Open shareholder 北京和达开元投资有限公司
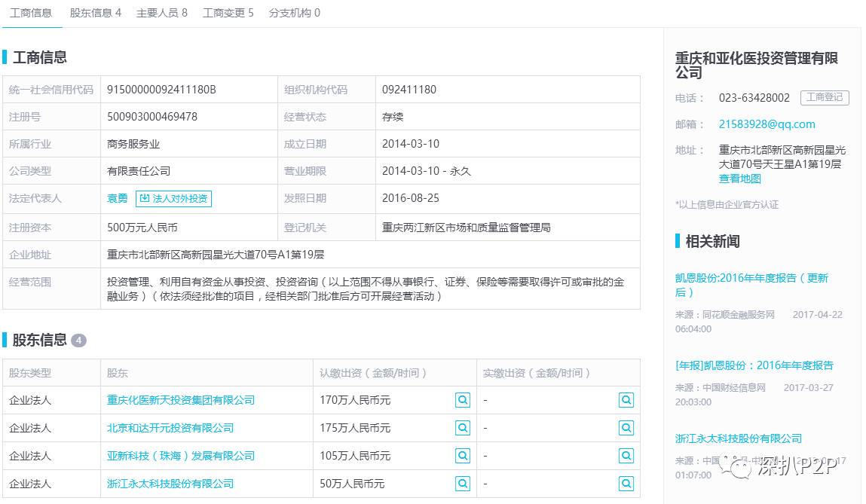This screenshot has width=866, height=504. 170,428
